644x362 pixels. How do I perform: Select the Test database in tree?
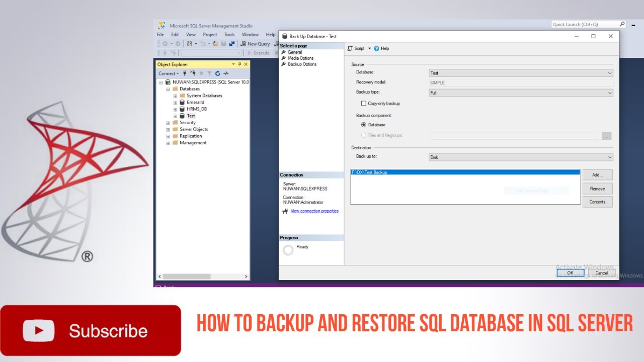(191, 116)
